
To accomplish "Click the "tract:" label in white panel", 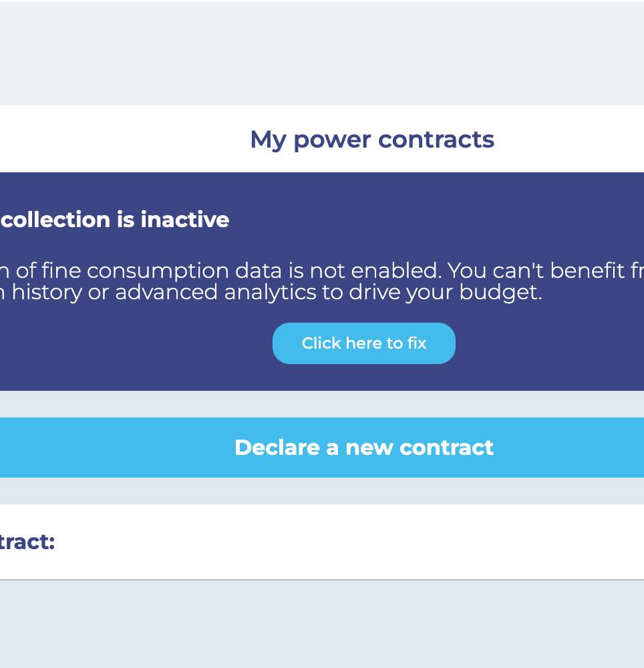I will click(x=27, y=542).
